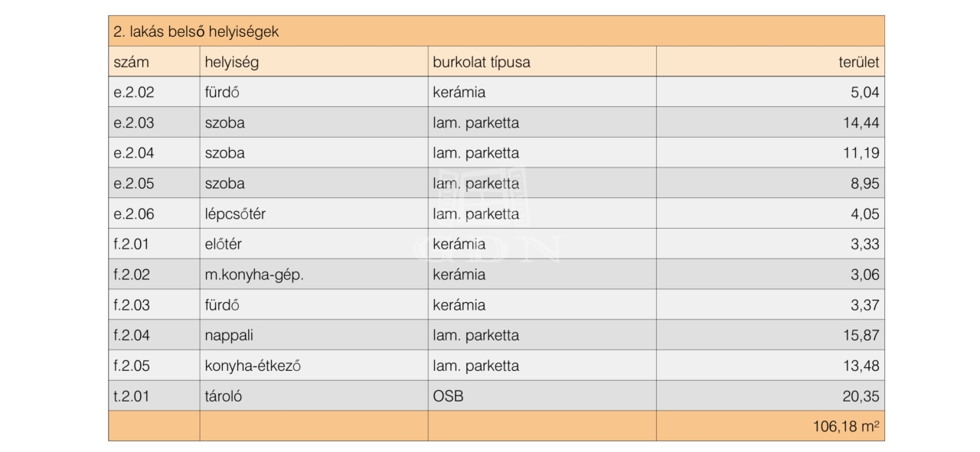Click the 'helyiség' column header
This screenshot has width=980, height=452.
point(231,63)
